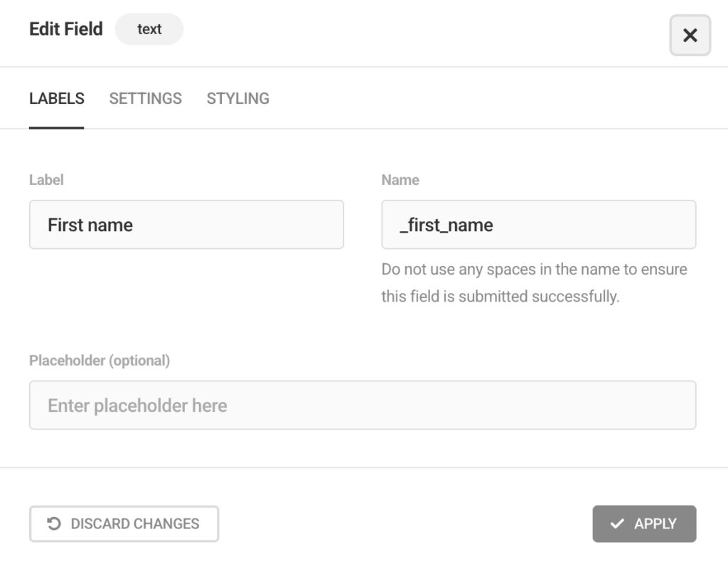This screenshot has width=728, height=569.
Task: Focus the Placeholder input field
Action: coord(363,405)
